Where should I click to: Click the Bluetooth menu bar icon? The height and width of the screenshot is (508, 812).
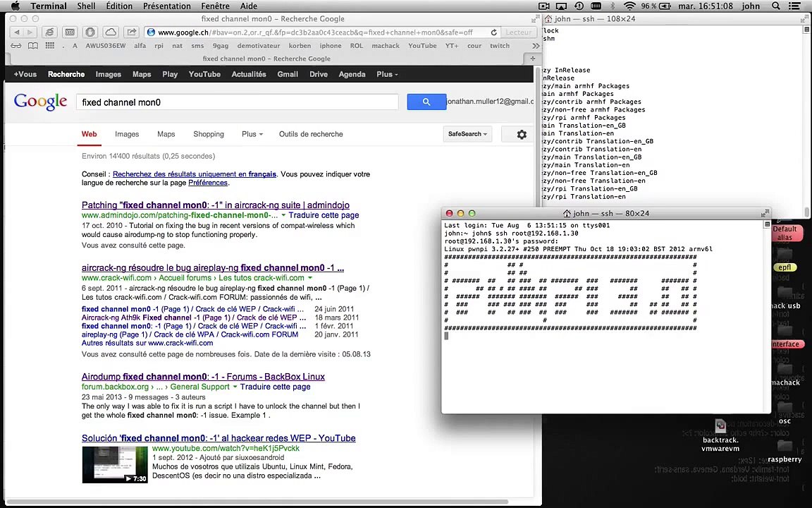pos(613,6)
